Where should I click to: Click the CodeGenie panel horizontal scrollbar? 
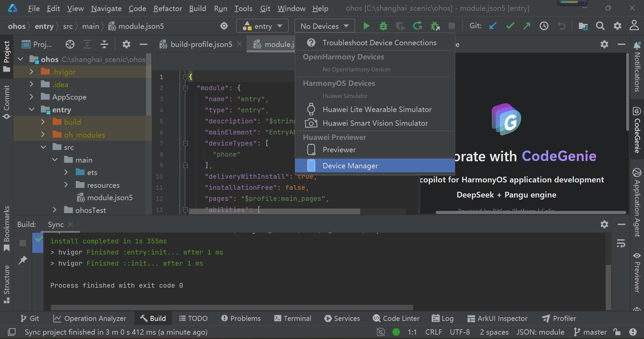531,212
